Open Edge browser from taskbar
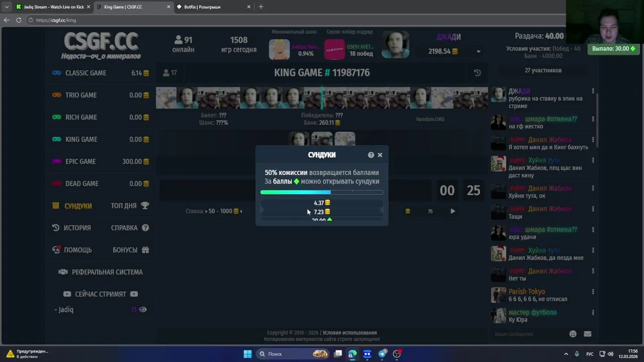 352,354
